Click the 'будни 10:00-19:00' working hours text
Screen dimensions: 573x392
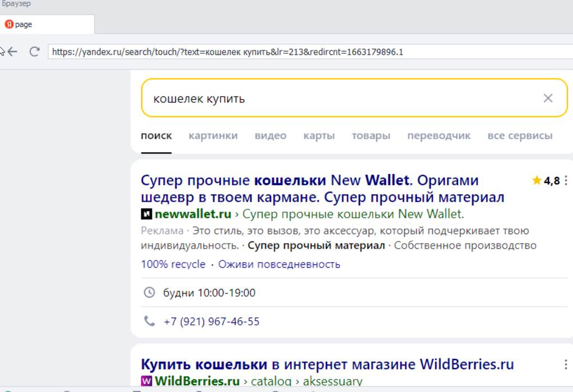[x=209, y=293]
